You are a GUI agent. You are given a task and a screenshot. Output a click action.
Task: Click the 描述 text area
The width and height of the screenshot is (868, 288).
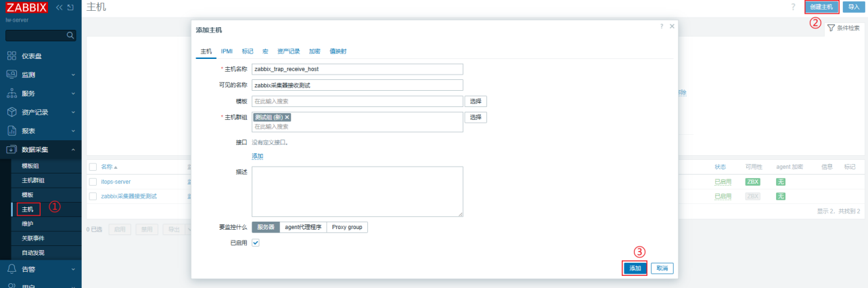click(357, 192)
